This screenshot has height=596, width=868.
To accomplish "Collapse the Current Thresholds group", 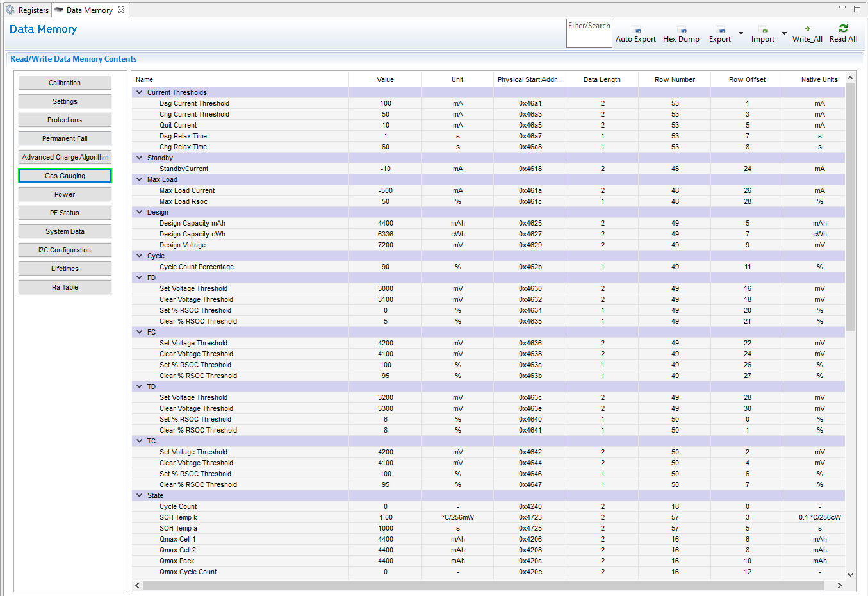I will (139, 92).
